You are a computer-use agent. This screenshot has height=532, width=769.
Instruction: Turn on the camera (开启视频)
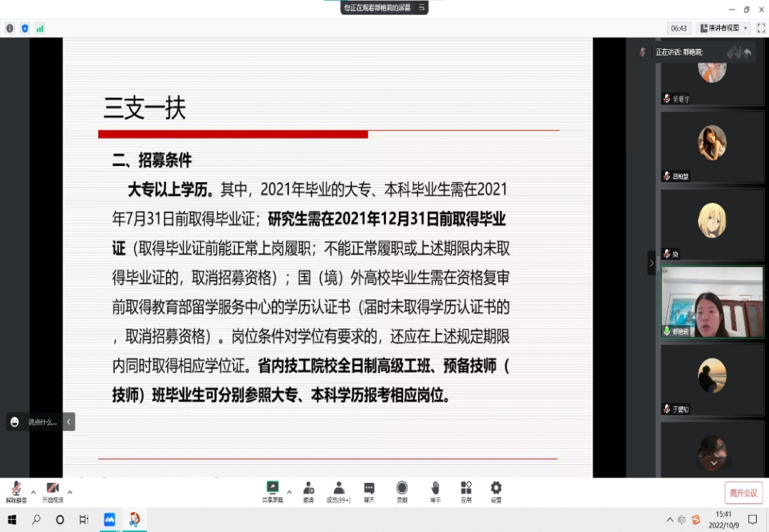53,491
